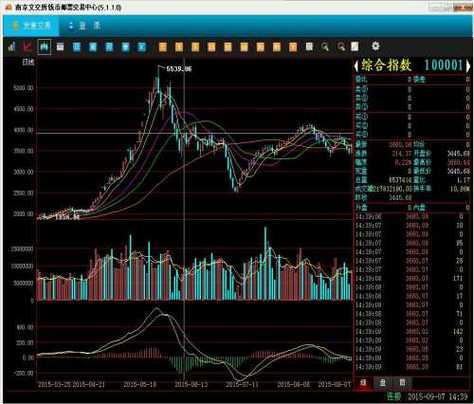
Task: Click the first orange period toolbar icon
Action: click(163, 47)
